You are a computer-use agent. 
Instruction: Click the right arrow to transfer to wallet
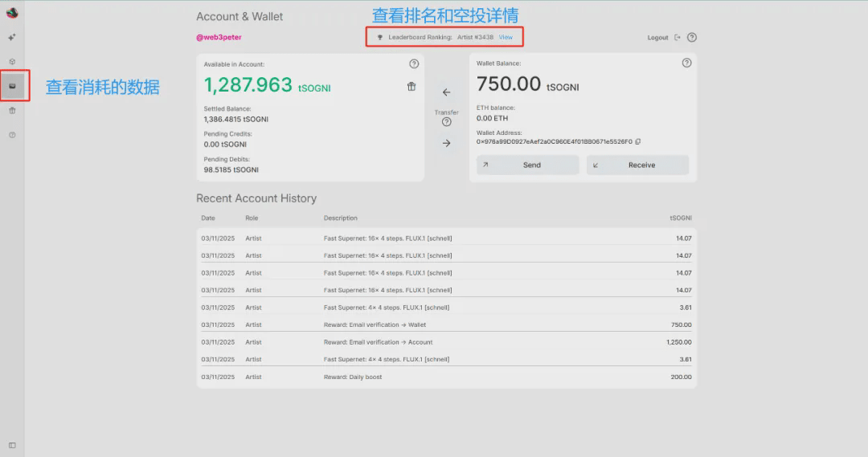[447, 143]
